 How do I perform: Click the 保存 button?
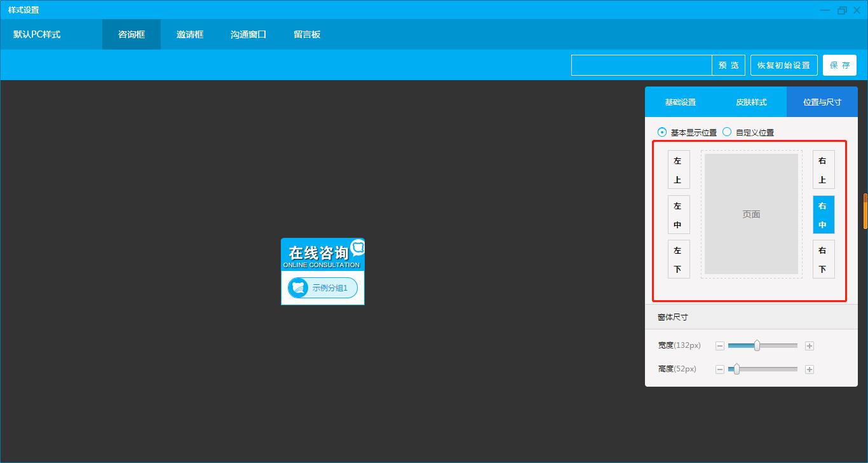click(x=839, y=66)
